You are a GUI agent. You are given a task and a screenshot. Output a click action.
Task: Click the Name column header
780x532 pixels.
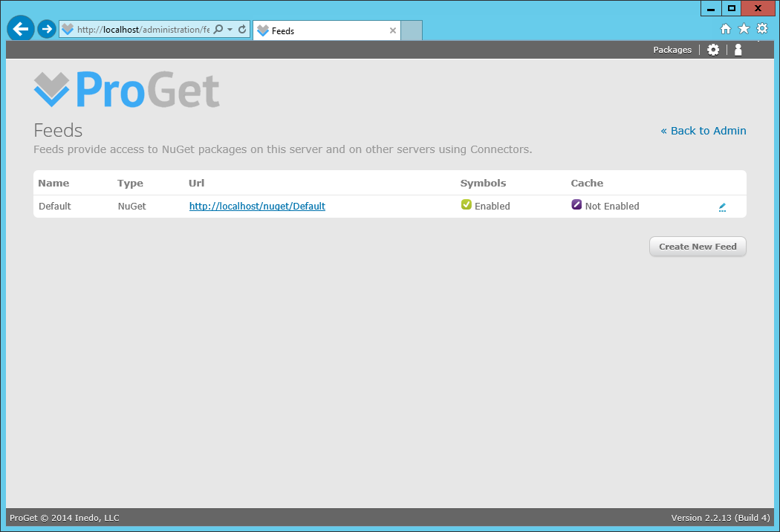(53, 183)
